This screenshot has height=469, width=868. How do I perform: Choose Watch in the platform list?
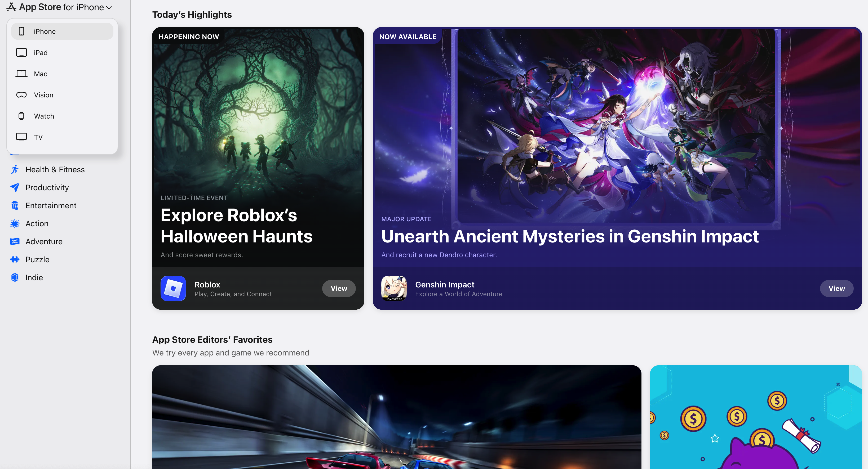coord(44,116)
